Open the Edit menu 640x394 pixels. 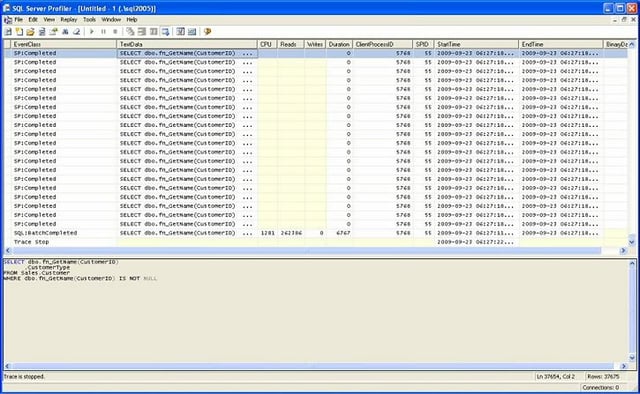pyautogui.click(x=33, y=20)
